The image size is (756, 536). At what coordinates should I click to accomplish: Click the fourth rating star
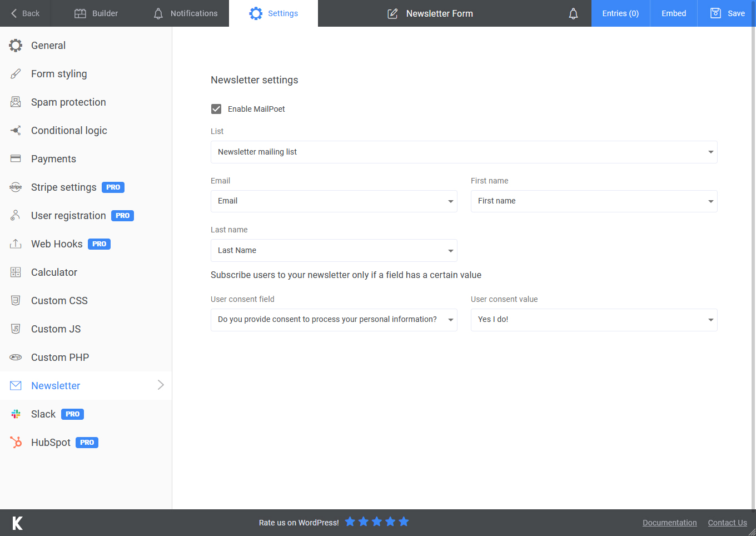(390, 522)
